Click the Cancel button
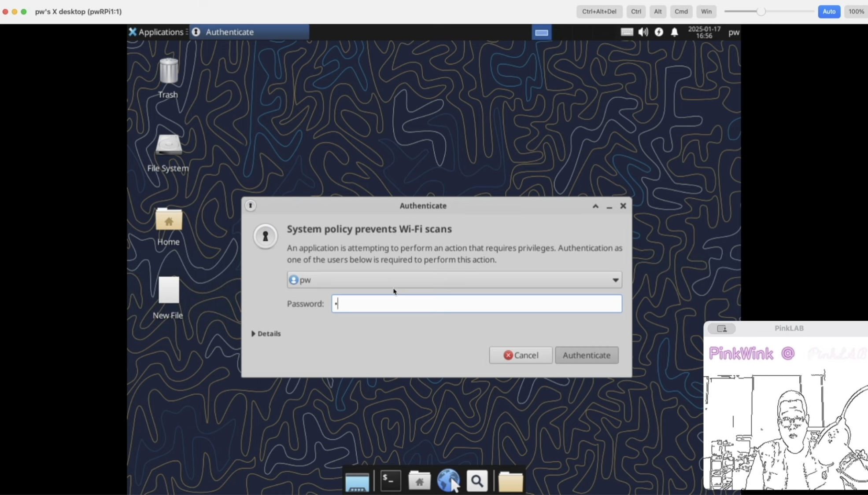 [521, 355]
